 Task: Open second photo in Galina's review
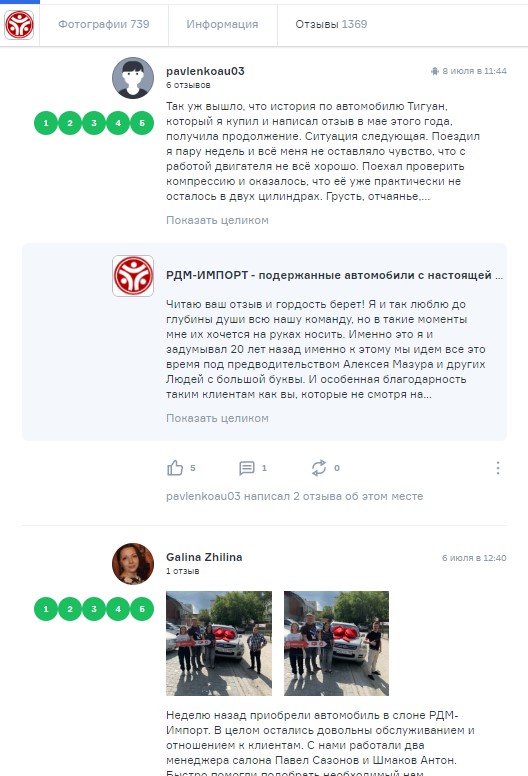pos(336,643)
